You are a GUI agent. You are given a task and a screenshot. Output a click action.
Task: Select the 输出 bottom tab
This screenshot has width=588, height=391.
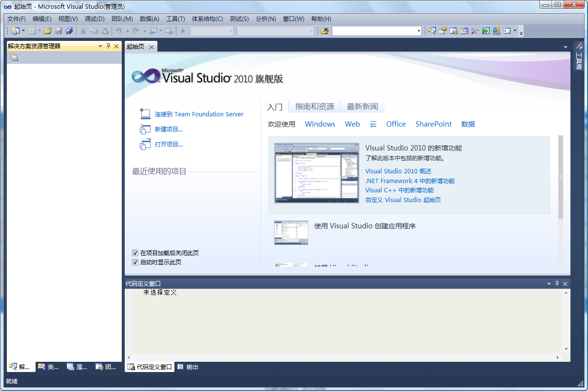(x=188, y=367)
